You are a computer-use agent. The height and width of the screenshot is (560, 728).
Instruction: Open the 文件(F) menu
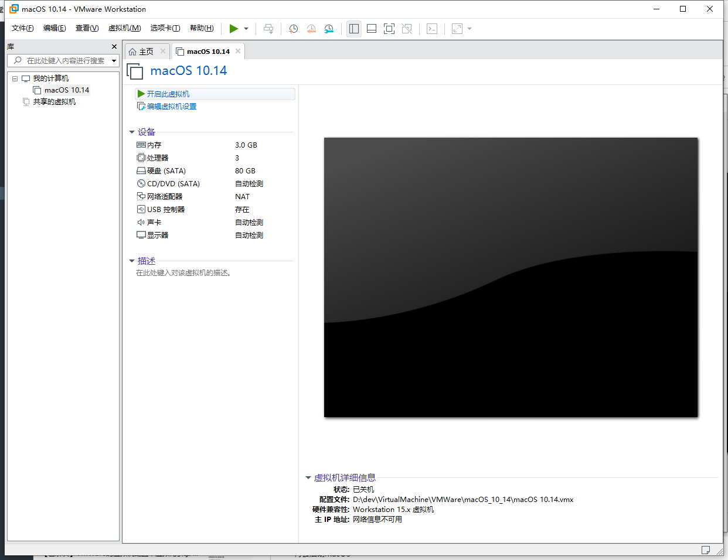point(22,28)
